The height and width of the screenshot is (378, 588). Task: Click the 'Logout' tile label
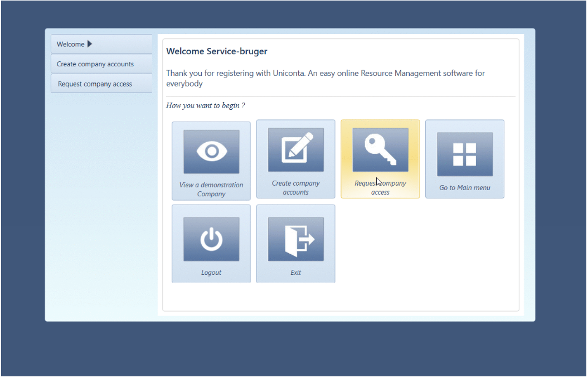[211, 273]
